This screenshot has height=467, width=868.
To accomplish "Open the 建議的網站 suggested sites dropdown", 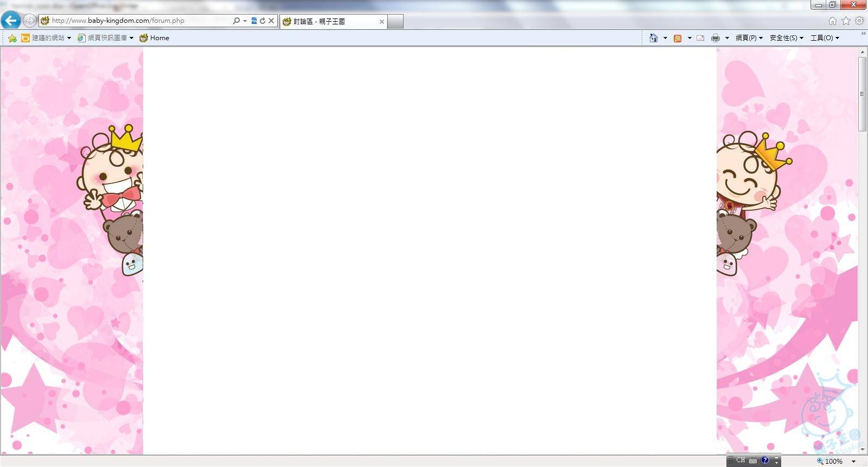I will [x=47, y=38].
